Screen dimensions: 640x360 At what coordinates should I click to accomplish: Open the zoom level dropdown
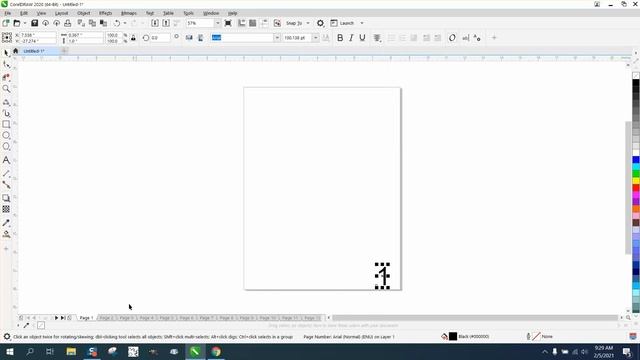click(x=217, y=23)
